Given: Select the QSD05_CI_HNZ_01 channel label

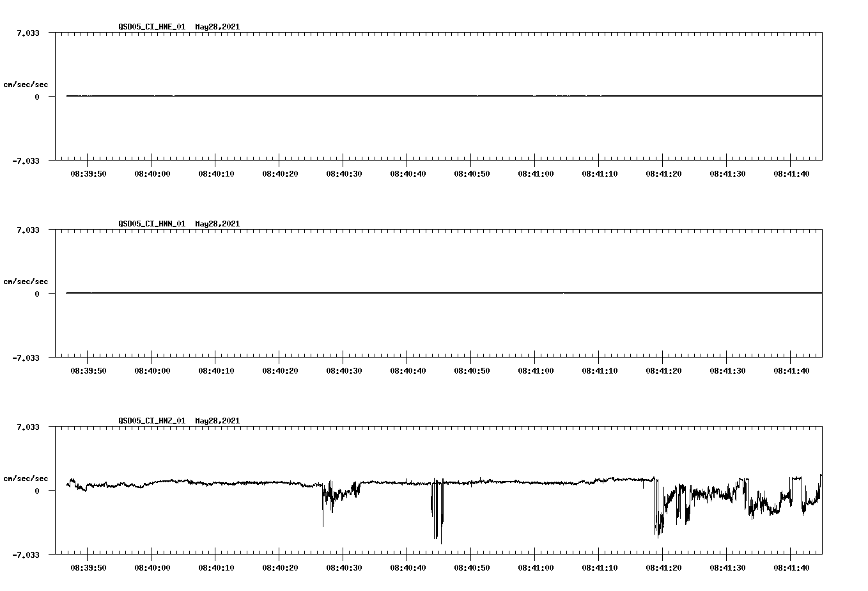Looking at the screenshot, I should coord(151,422).
